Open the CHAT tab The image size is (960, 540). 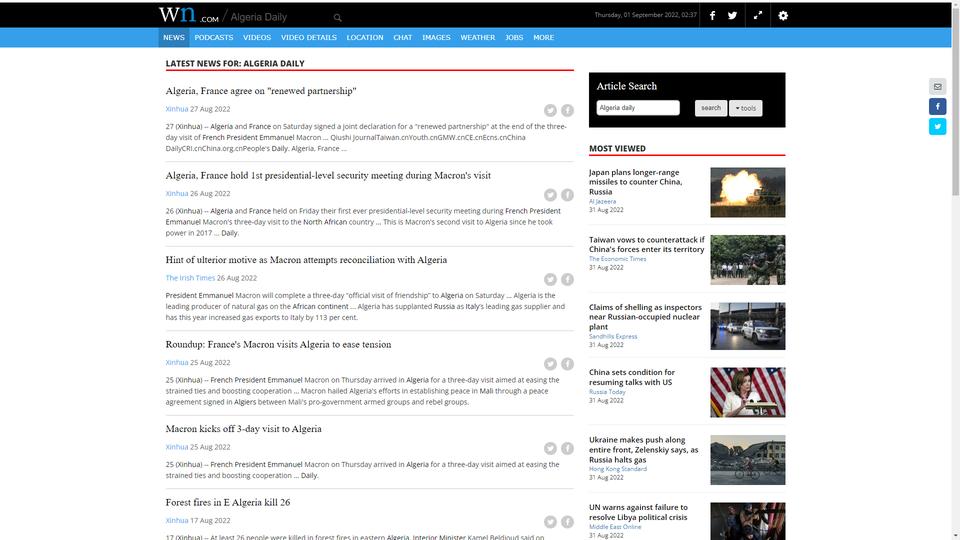pyautogui.click(x=402, y=37)
